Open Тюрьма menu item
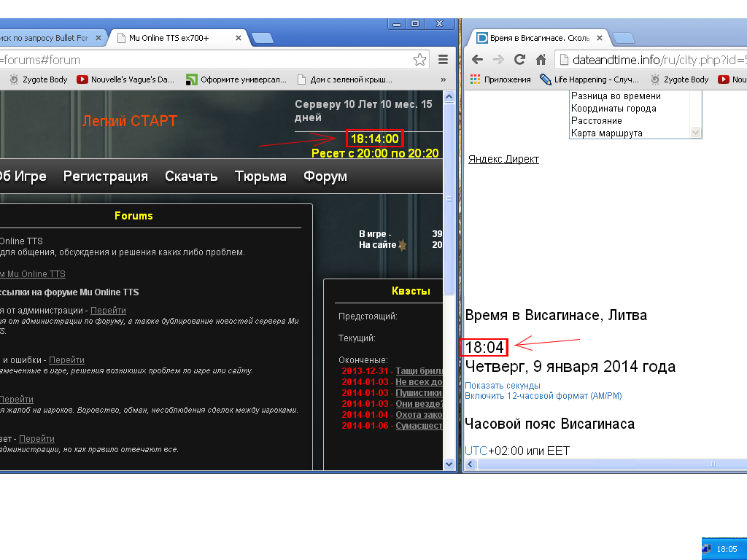The height and width of the screenshot is (560, 747). point(260,176)
